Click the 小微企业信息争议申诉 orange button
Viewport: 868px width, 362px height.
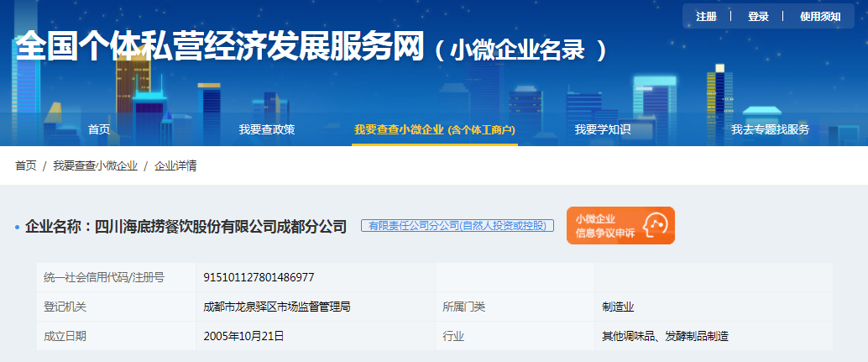(x=620, y=225)
